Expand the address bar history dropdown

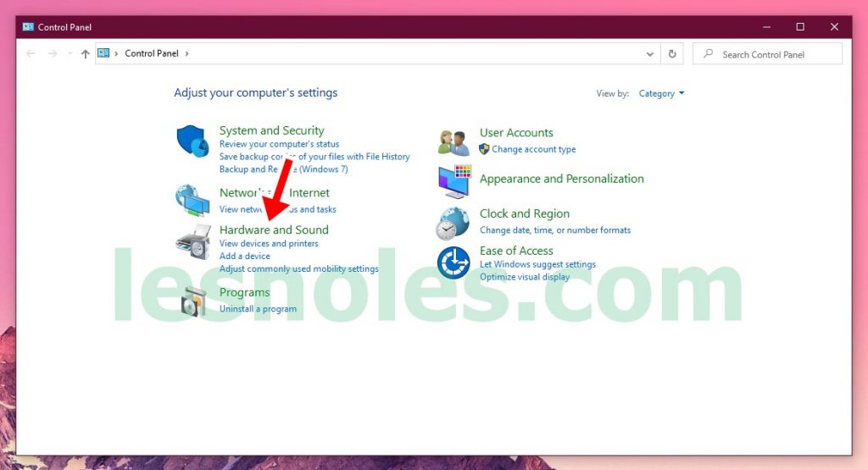tap(650, 53)
